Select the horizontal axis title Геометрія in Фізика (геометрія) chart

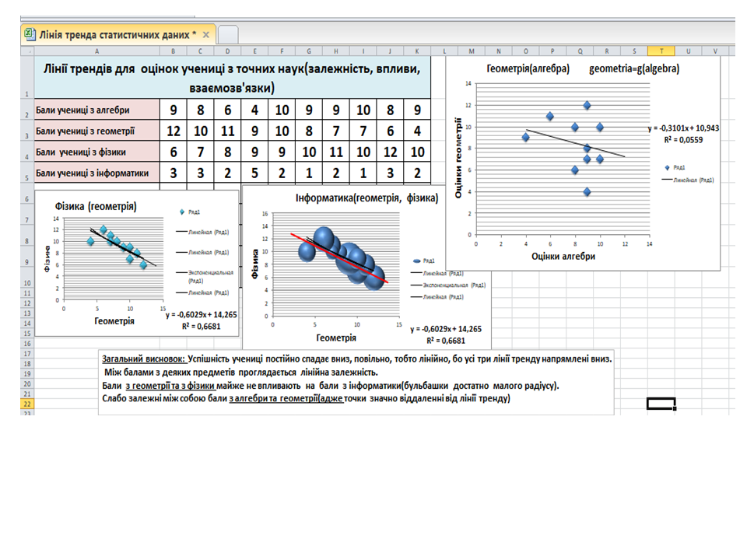click(x=114, y=321)
